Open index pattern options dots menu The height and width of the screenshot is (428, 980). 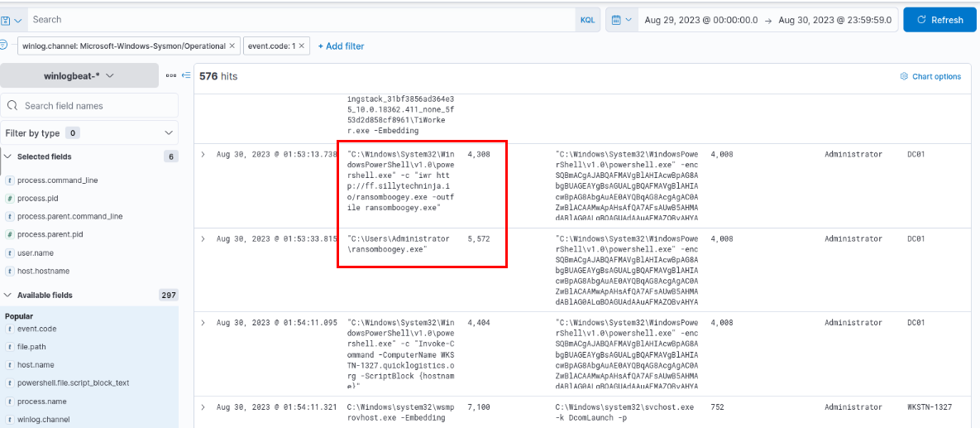171,75
